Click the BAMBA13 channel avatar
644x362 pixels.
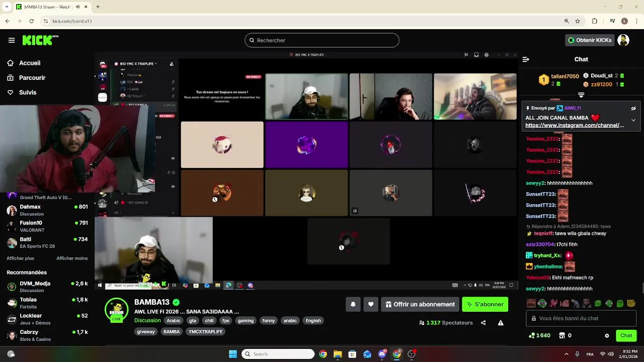click(116, 310)
